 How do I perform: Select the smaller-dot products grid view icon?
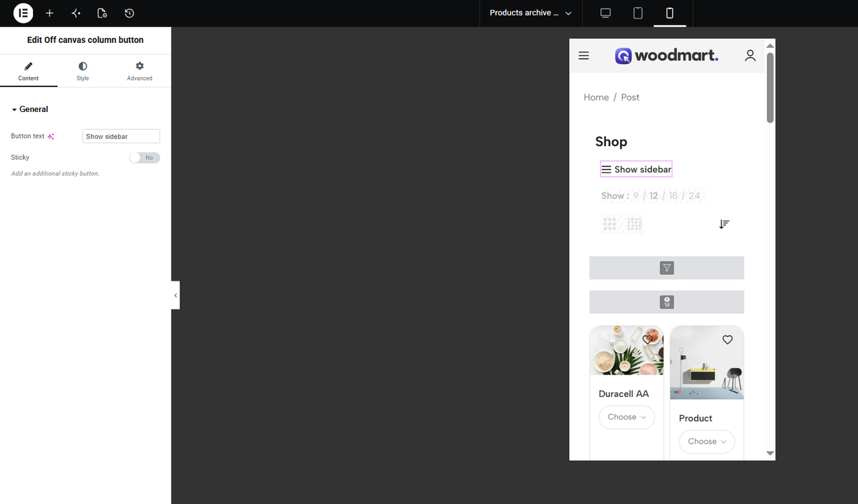(x=609, y=224)
